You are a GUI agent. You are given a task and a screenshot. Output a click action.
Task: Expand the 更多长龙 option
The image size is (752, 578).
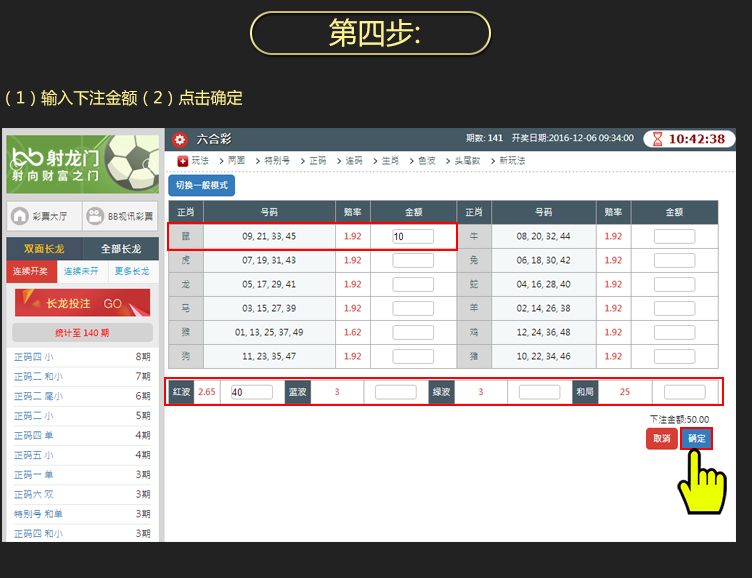click(x=132, y=272)
